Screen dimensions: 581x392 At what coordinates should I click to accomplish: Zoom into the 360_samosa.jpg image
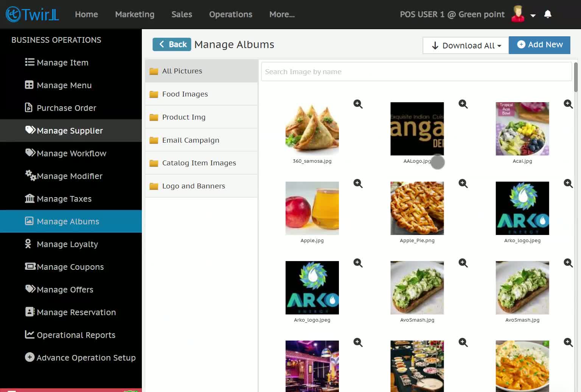click(358, 104)
